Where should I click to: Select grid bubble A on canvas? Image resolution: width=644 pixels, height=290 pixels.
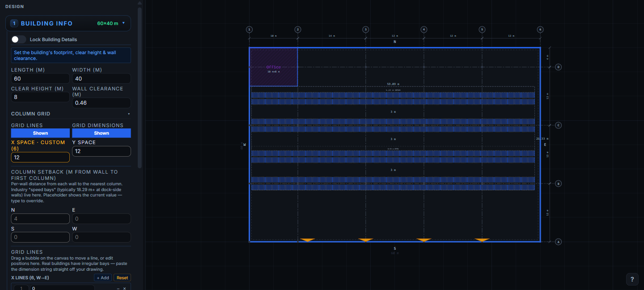pos(558,242)
